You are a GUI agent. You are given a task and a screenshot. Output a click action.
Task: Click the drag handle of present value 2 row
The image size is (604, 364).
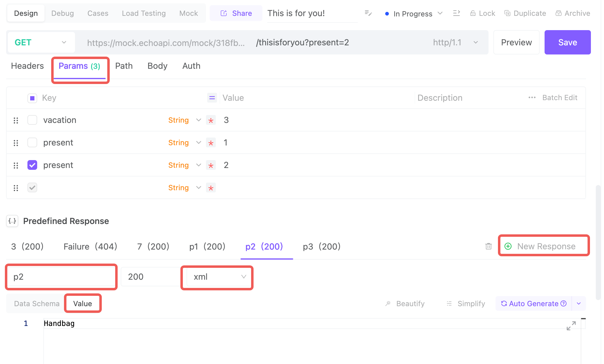16,166
